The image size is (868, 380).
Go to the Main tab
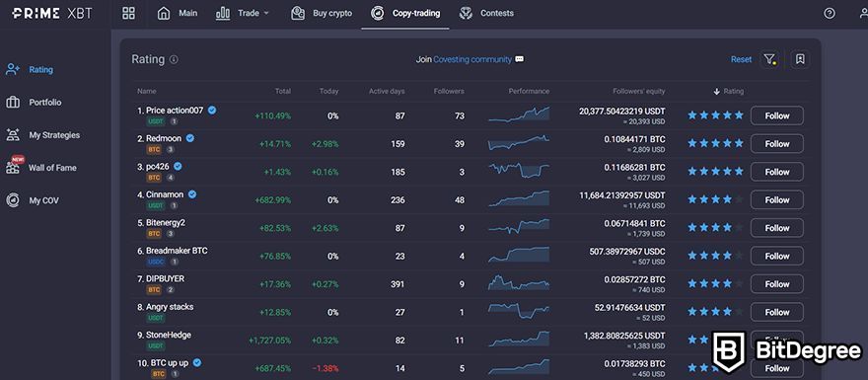178,13
